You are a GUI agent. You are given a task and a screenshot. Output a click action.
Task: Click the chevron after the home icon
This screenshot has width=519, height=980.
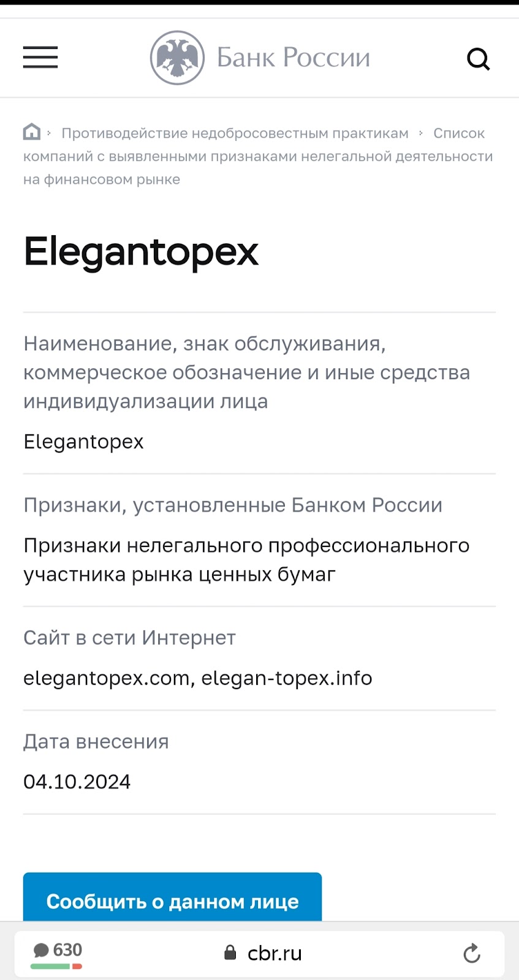click(47, 132)
